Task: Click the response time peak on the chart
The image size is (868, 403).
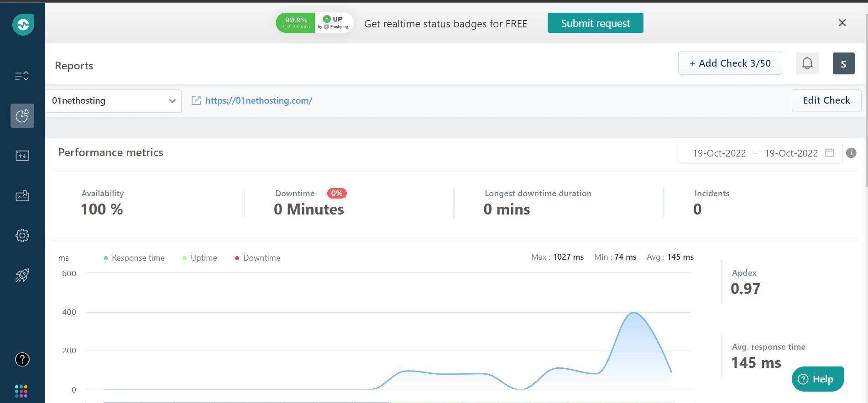Action: coord(634,313)
